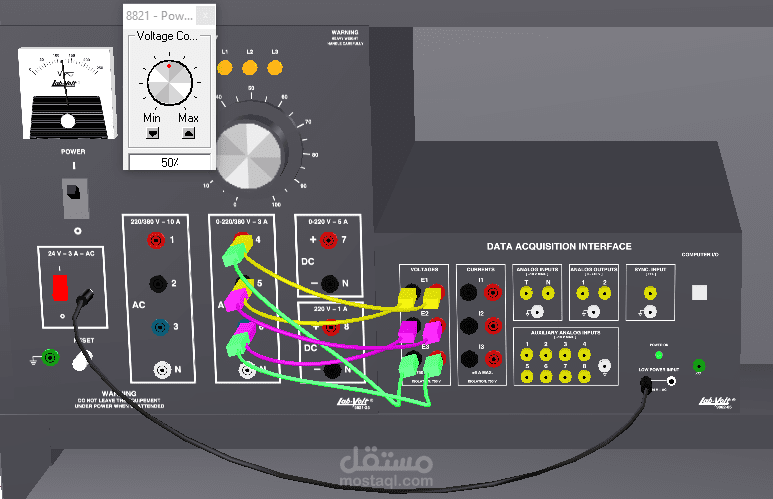Image resolution: width=773 pixels, height=499 pixels.
Task: Click white N terminal of 220/380 V fixed AC
Action: coord(162,369)
